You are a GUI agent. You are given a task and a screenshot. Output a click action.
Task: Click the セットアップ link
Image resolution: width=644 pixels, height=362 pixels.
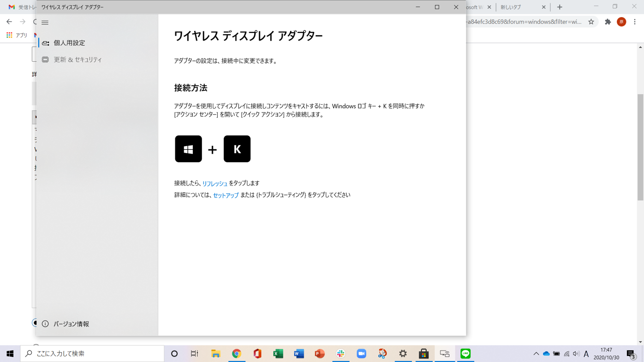tap(226, 195)
